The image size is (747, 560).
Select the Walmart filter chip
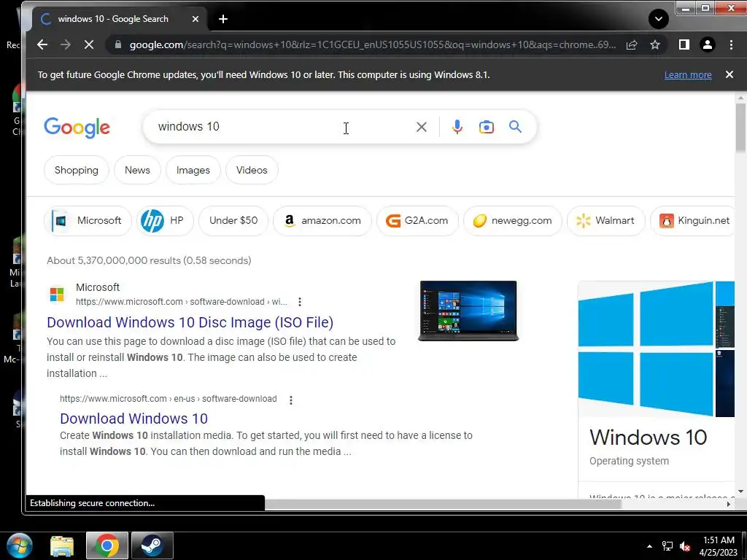tap(606, 220)
